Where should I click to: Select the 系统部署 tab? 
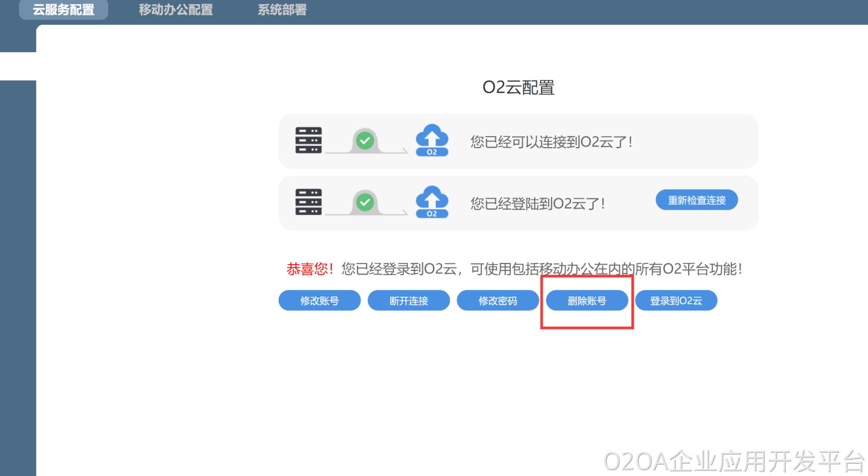click(x=282, y=10)
